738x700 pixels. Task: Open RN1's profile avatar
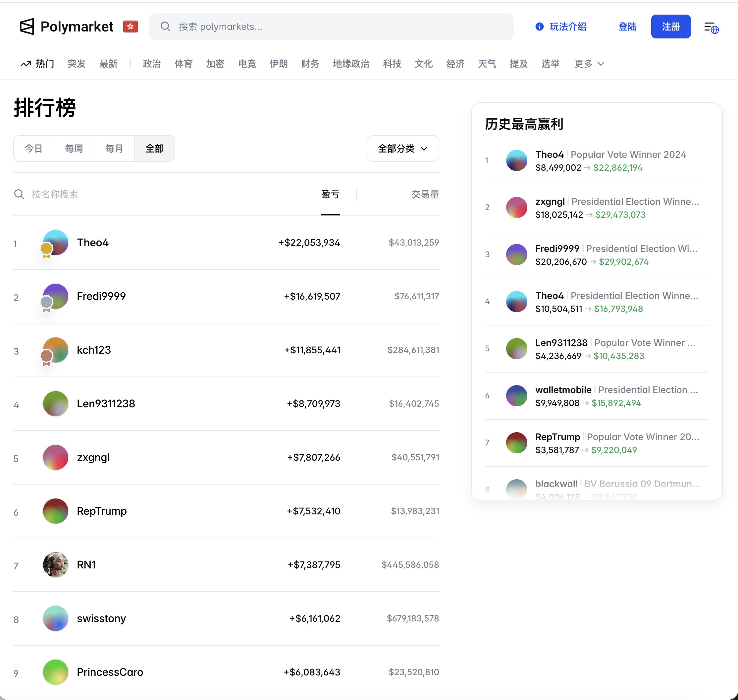pos(56,564)
